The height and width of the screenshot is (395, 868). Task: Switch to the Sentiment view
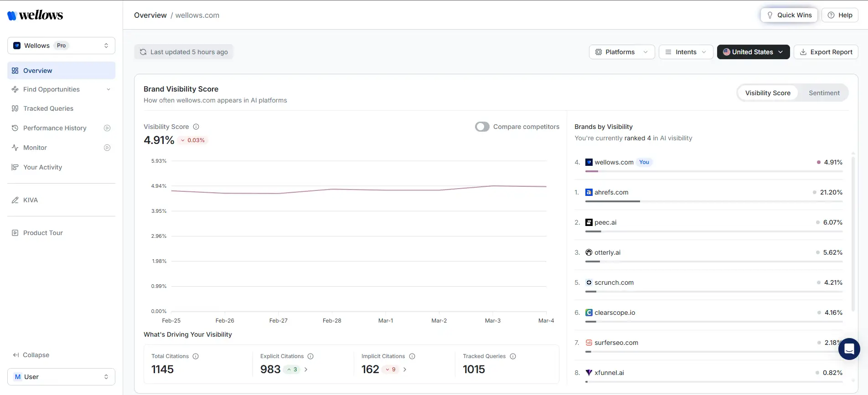824,93
